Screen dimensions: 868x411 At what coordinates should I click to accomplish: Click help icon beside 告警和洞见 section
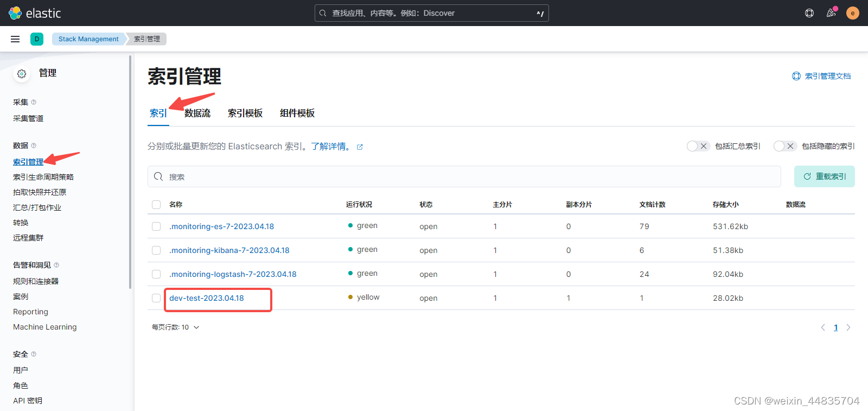coord(56,265)
